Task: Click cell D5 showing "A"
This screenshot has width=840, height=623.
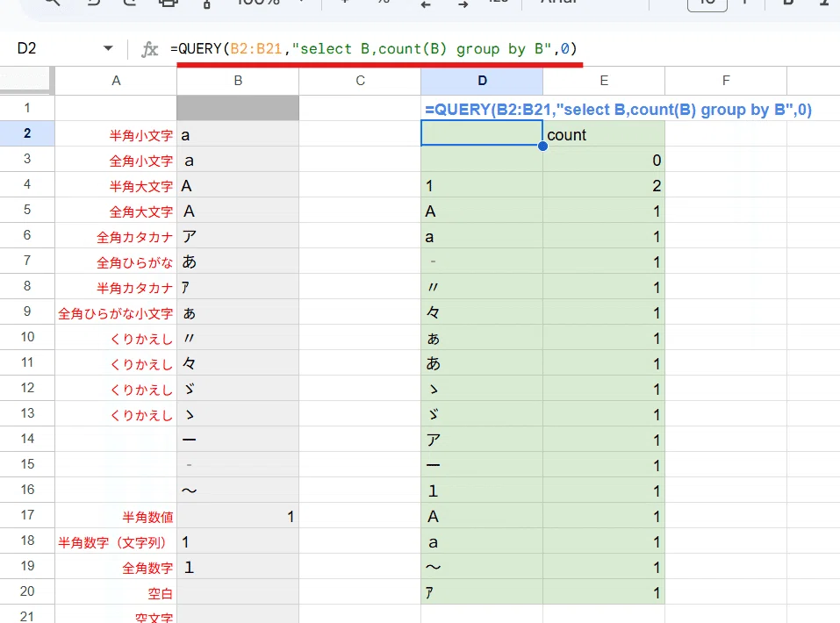Action: pyautogui.click(x=482, y=210)
